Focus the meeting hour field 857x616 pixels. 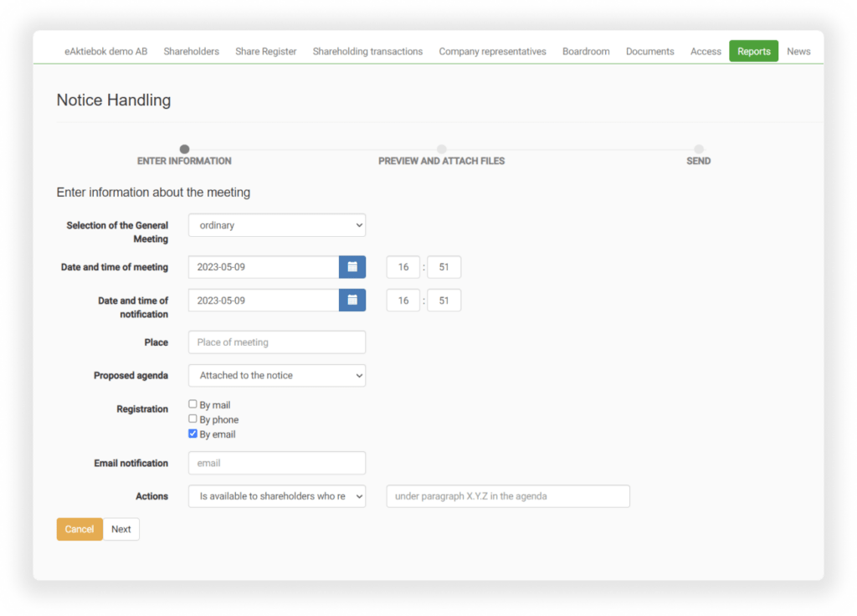[x=403, y=267]
